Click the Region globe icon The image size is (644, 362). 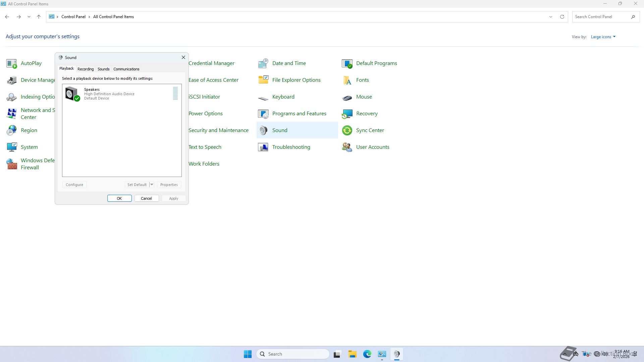(12, 130)
